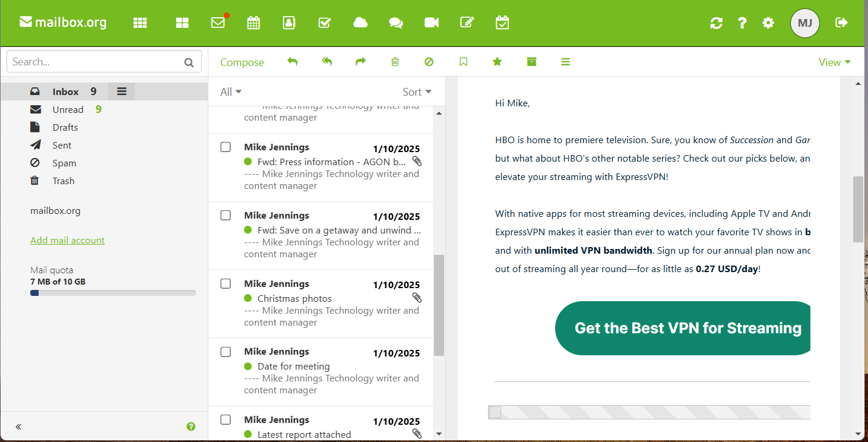
Task: Open the Drafts folder
Action: pos(65,127)
